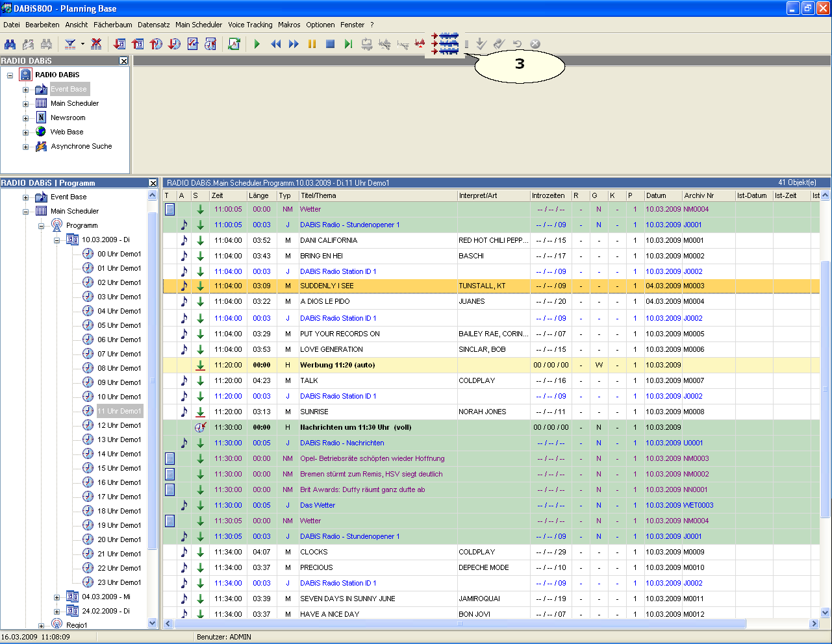Stop playback with blue stop button
This screenshot has width=832, height=644.
click(330, 44)
